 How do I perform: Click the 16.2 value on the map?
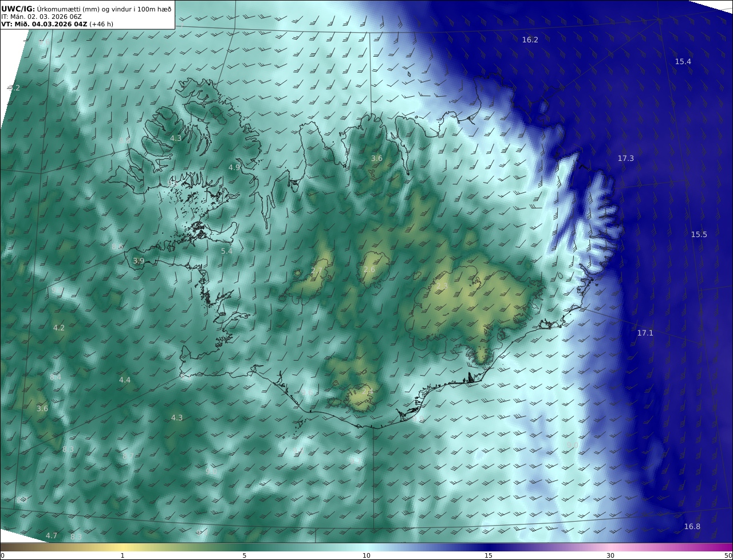point(530,40)
